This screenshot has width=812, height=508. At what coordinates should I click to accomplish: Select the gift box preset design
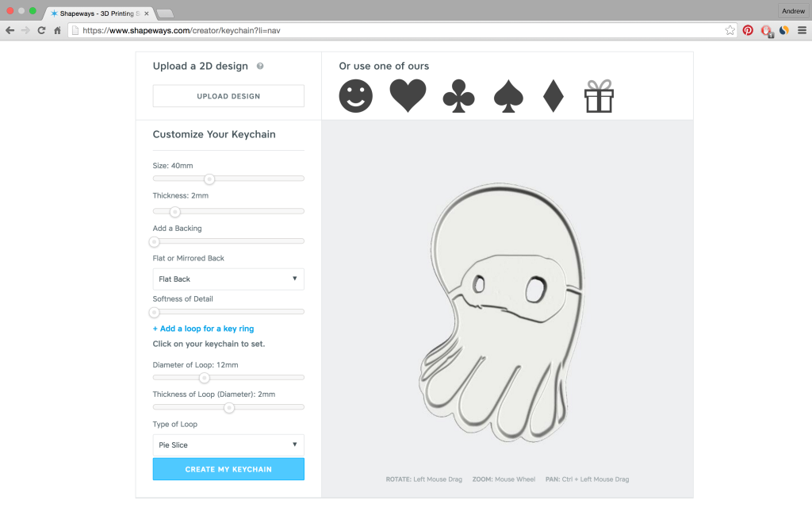click(x=599, y=96)
